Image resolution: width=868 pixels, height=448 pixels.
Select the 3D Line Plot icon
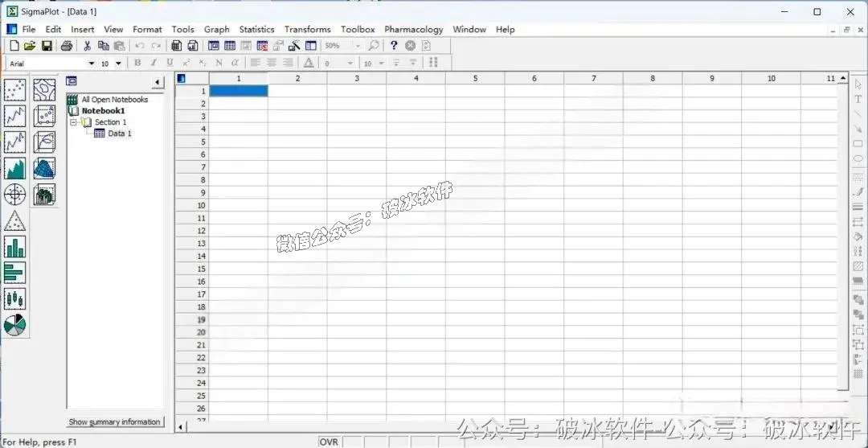tap(44, 142)
